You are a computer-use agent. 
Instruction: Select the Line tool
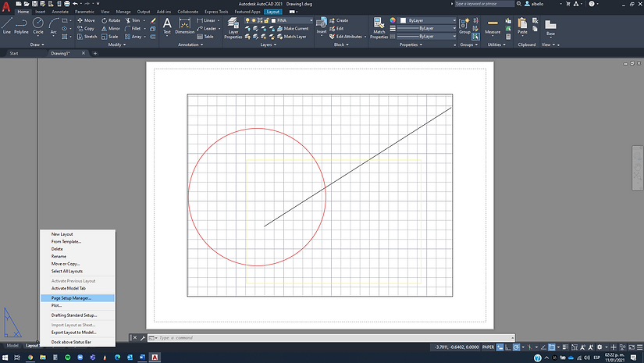[x=7, y=26]
